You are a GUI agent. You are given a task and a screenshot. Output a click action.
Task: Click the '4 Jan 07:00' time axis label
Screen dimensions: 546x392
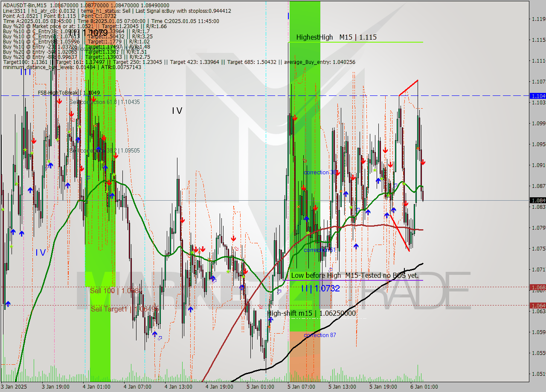coord(137,387)
